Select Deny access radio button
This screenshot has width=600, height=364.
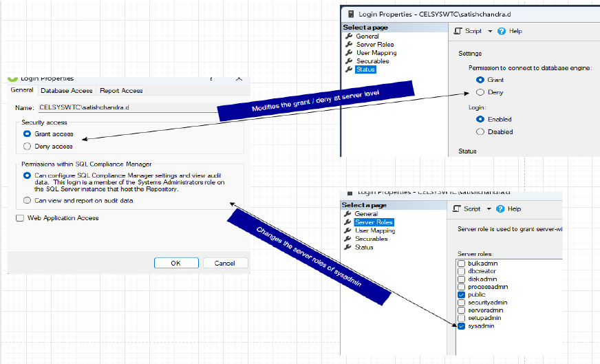pyautogui.click(x=27, y=146)
